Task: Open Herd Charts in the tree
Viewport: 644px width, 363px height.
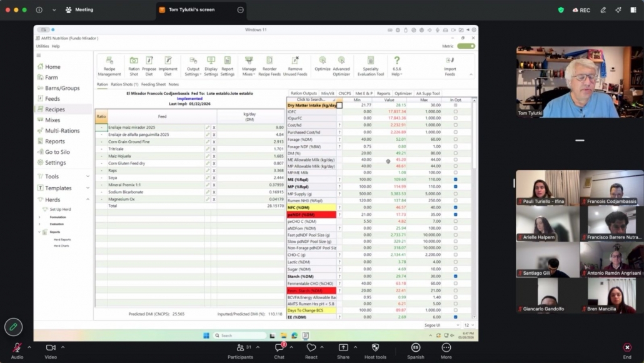Action: (61, 246)
